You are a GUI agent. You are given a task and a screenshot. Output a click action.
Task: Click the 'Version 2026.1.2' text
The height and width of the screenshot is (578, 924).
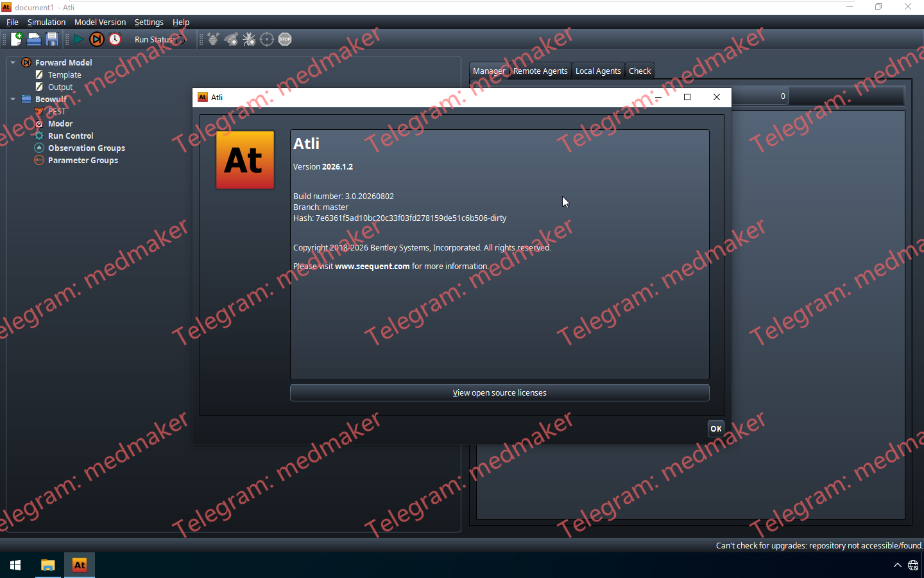[323, 166]
